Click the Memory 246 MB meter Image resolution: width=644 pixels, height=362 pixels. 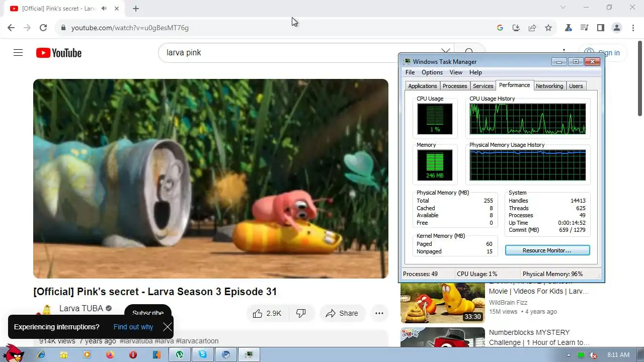435,165
